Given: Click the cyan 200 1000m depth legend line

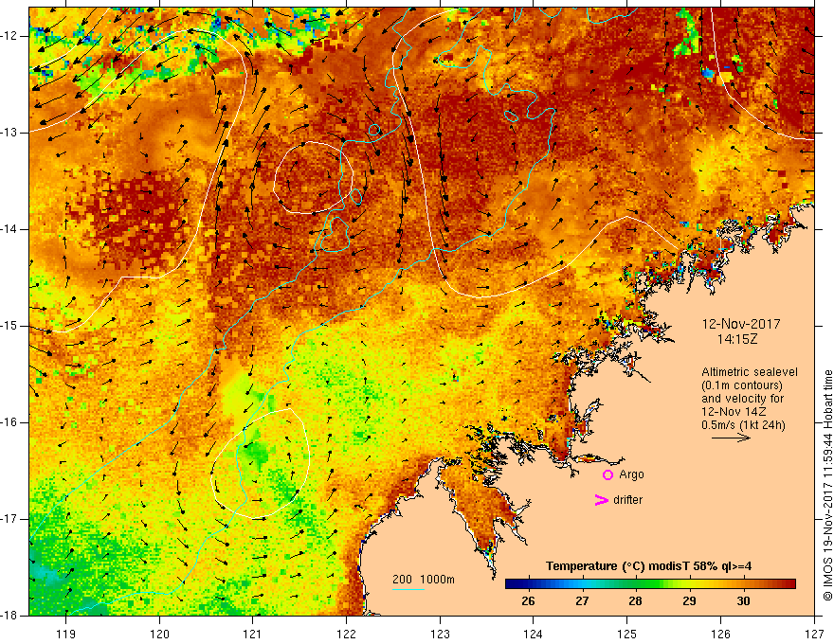Looking at the screenshot, I should pos(408,589).
